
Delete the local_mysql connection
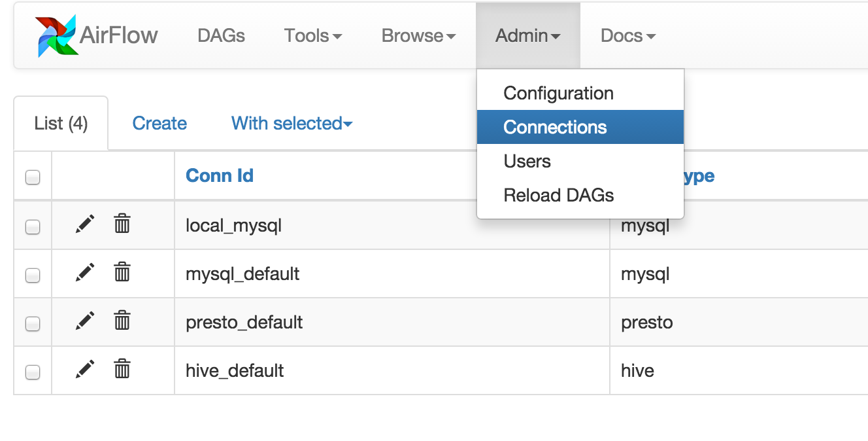122,224
